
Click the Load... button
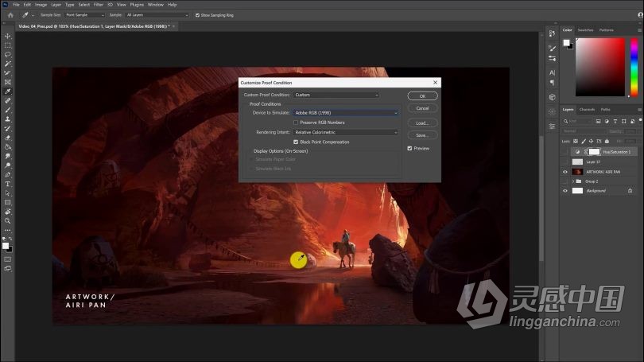[422, 123]
